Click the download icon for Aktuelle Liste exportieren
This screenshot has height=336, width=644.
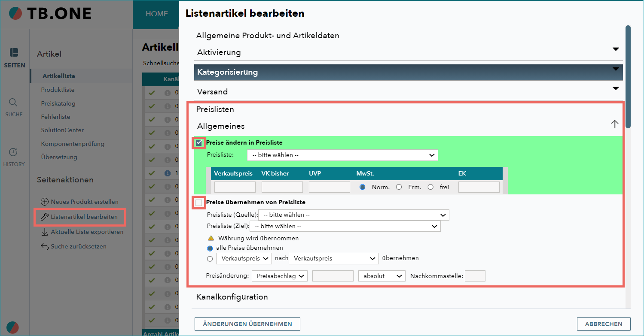click(x=45, y=232)
